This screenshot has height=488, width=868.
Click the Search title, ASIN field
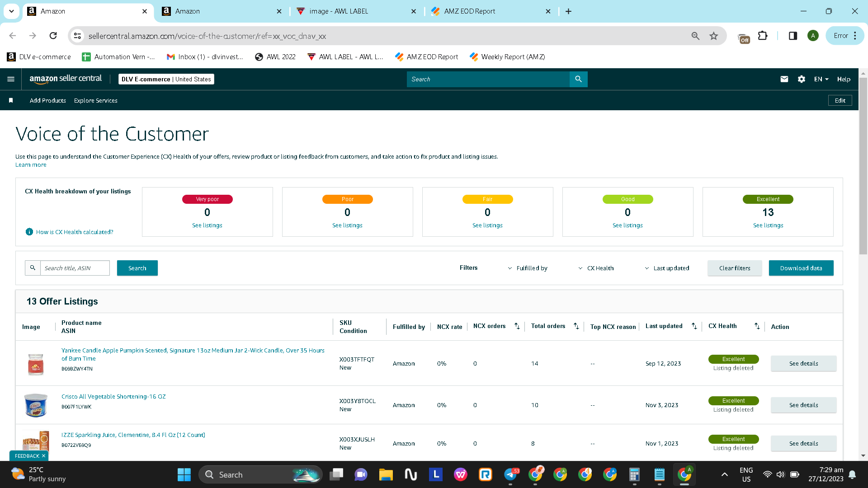pyautogui.click(x=75, y=268)
